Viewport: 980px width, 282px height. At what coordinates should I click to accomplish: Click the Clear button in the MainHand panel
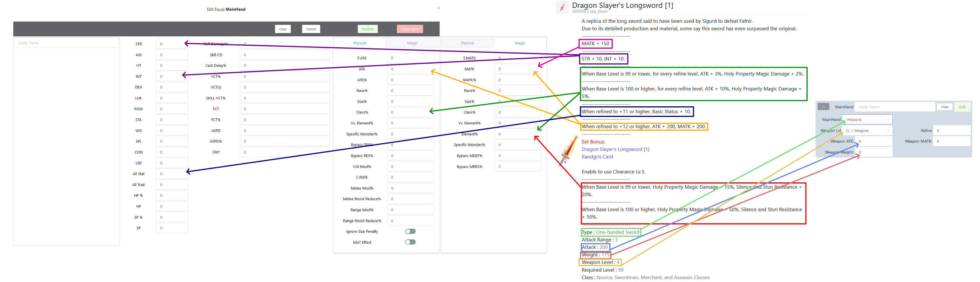[945, 107]
